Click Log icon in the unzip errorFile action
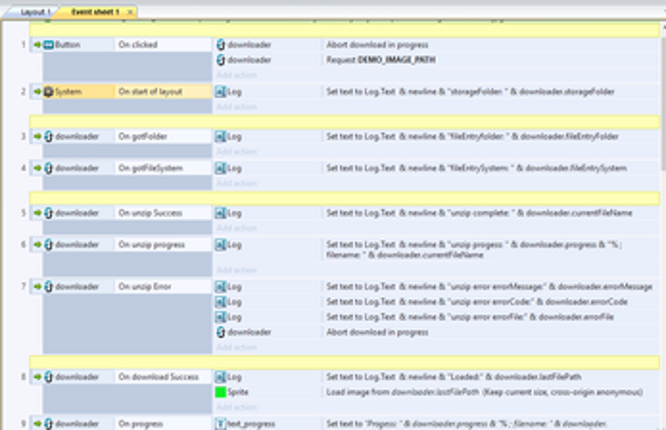The width and height of the screenshot is (666, 430). (x=220, y=317)
